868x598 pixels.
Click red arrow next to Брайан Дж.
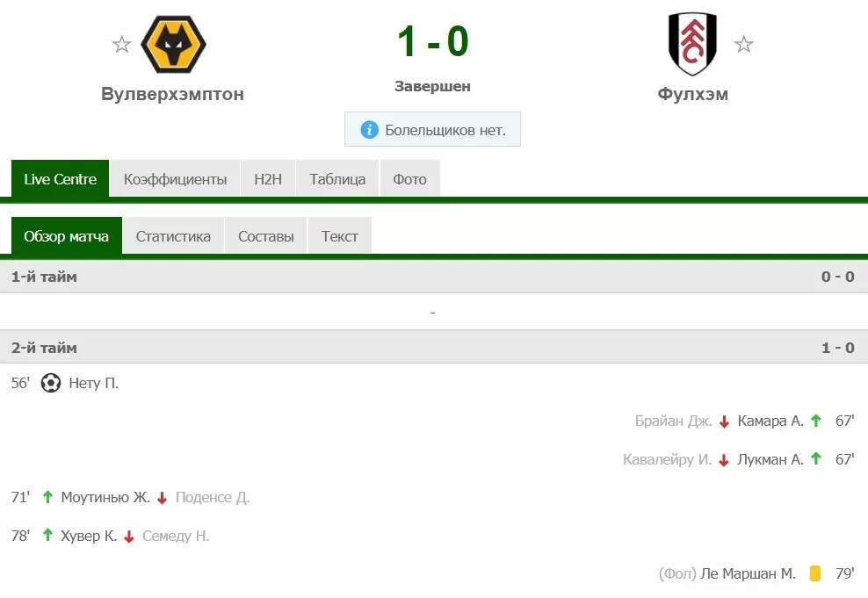pyautogui.click(x=724, y=421)
